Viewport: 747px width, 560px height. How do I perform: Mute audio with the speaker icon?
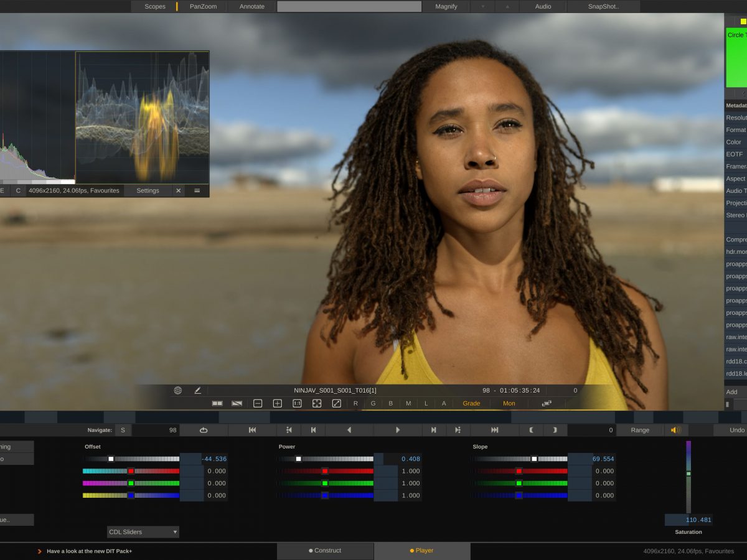point(675,429)
